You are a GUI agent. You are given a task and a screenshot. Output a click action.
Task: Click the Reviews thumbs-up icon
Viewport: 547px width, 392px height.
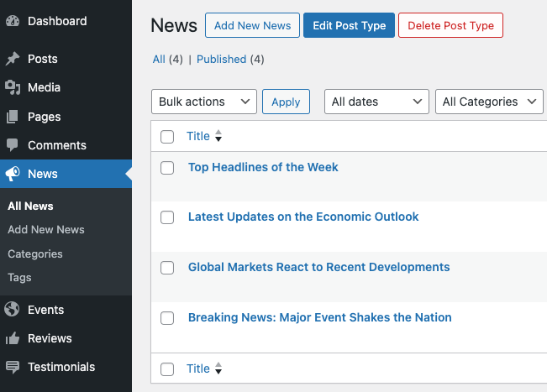tap(13, 338)
